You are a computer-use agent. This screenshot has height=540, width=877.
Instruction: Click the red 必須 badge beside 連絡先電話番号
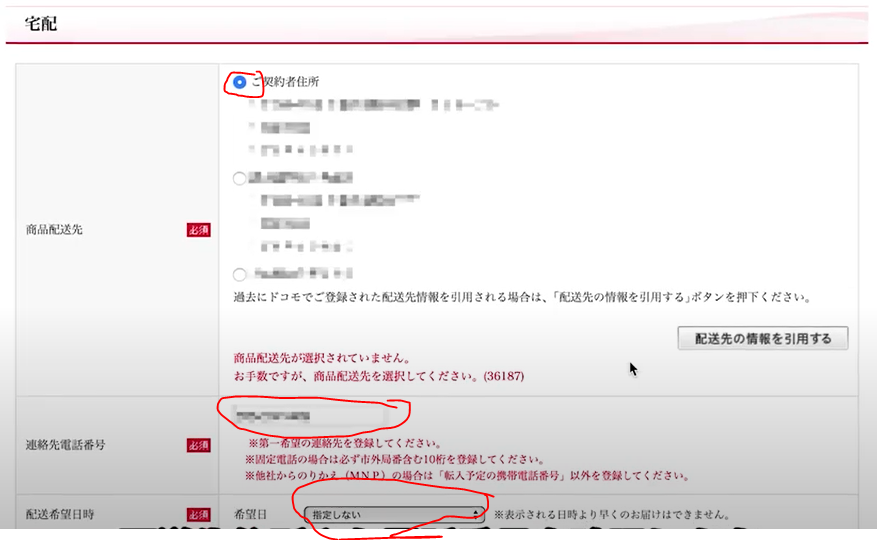pos(199,445)
